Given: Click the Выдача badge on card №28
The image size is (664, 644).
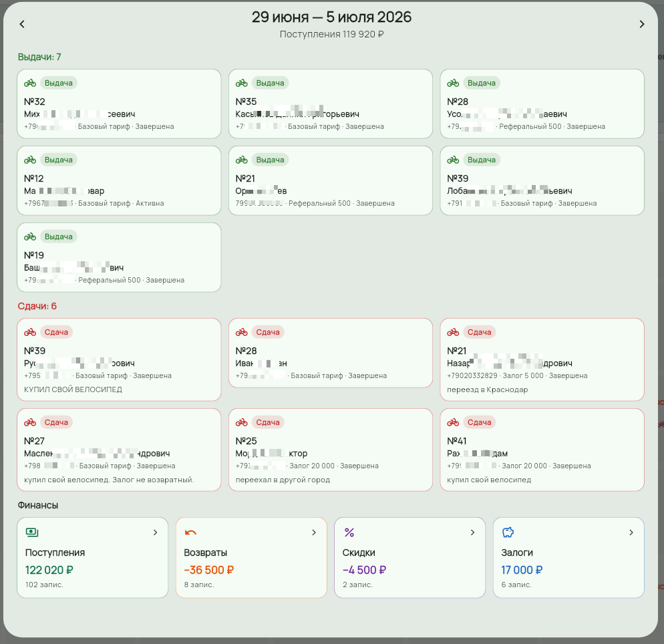Looking at the screenshot, I should [482, 83].
